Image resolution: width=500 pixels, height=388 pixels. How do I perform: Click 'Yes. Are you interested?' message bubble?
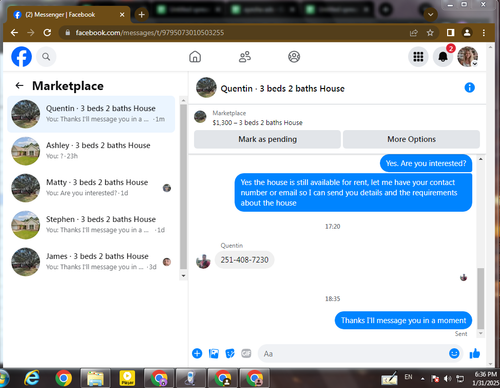(x=426, y=163)
